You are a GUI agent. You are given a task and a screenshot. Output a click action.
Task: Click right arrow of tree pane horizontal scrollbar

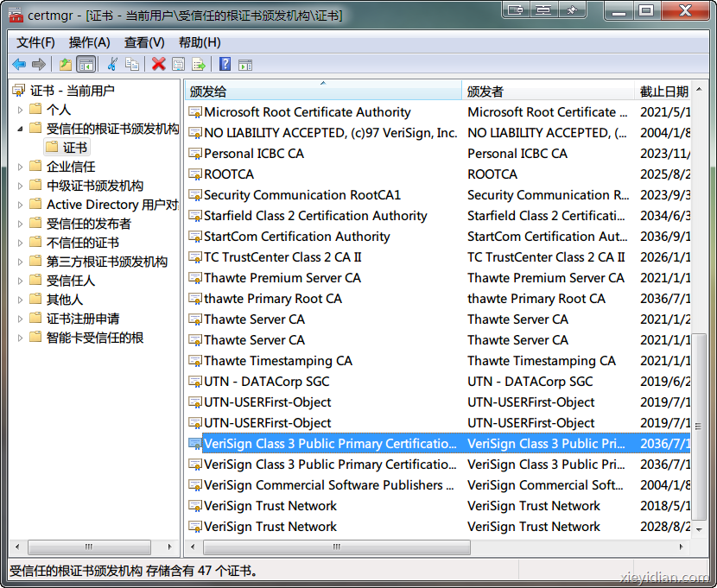(169, 547)
